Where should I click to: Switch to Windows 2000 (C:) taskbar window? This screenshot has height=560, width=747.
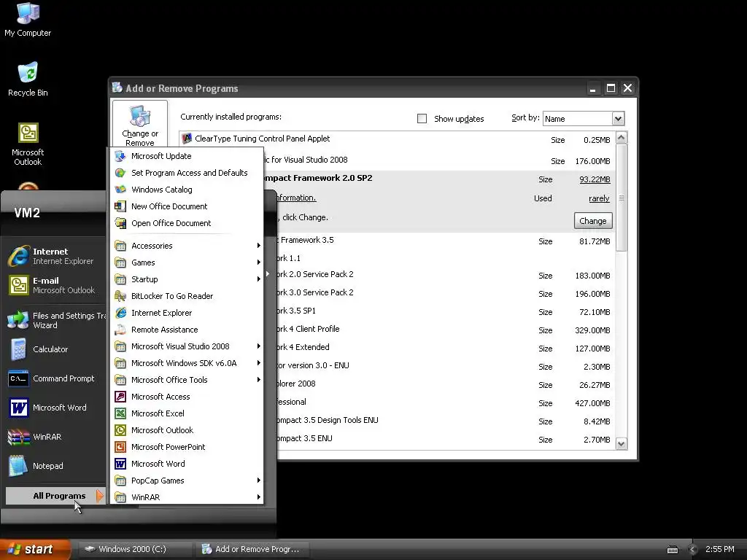[133, 549]
